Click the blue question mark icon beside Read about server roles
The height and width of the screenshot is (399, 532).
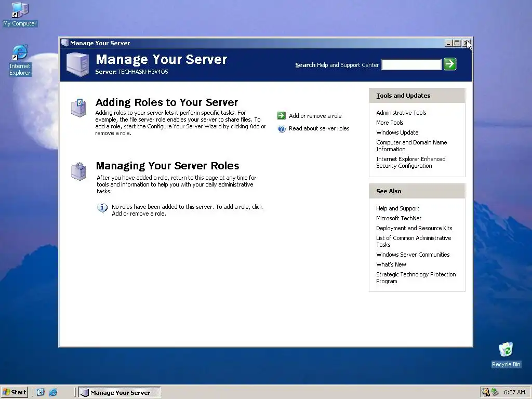pos(282,129)
